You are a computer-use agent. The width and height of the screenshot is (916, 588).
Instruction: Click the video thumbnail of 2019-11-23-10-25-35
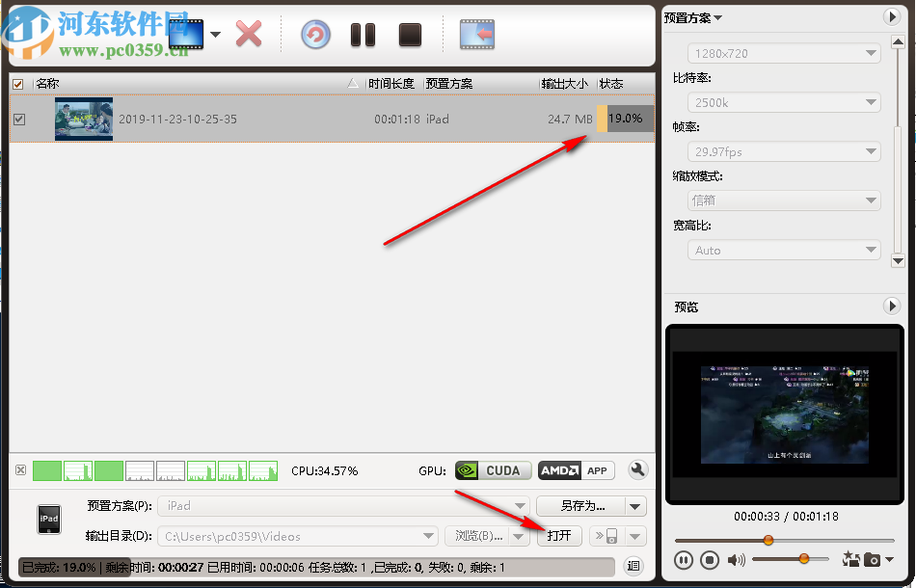[84, 119]
